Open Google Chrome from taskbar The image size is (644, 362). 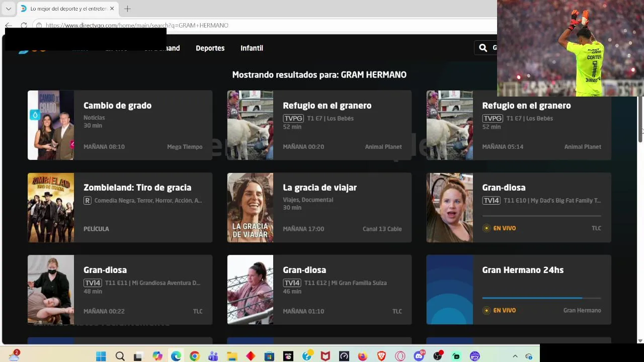[194, 356]
